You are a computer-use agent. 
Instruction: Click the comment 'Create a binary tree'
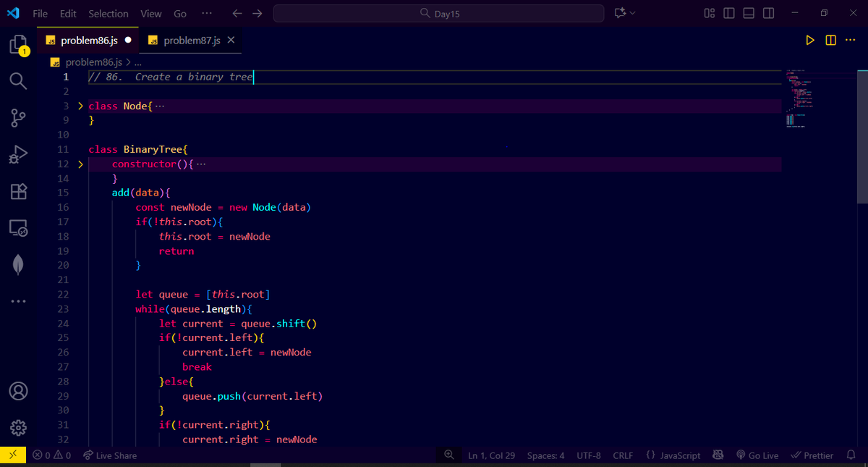194,77
